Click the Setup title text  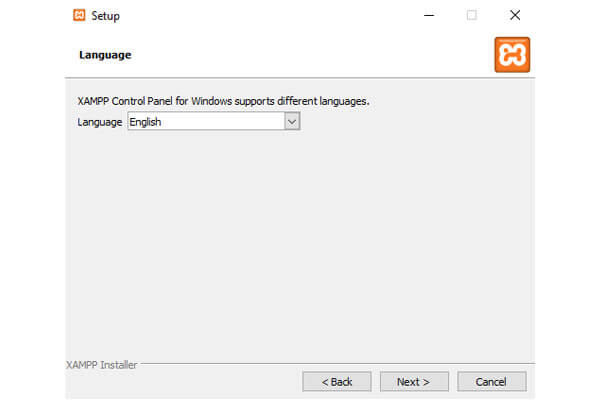[106, 16]
